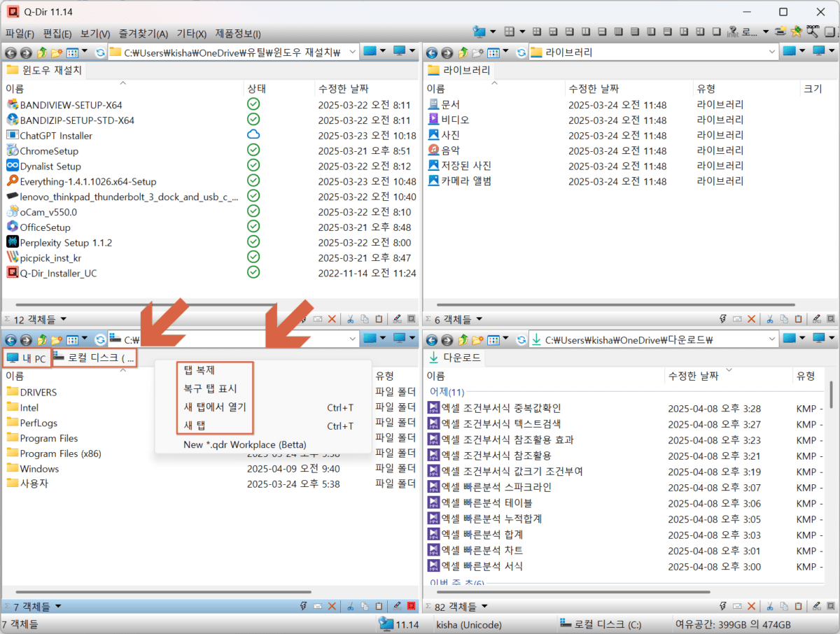Click the scissors cut icon in the top-left pane status bar

tap(349, 319)
